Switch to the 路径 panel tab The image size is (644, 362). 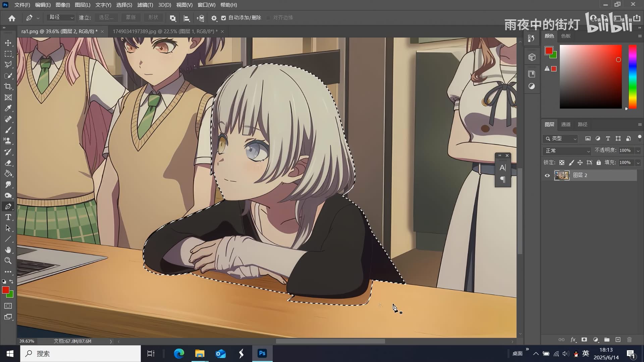click(583, 124)
